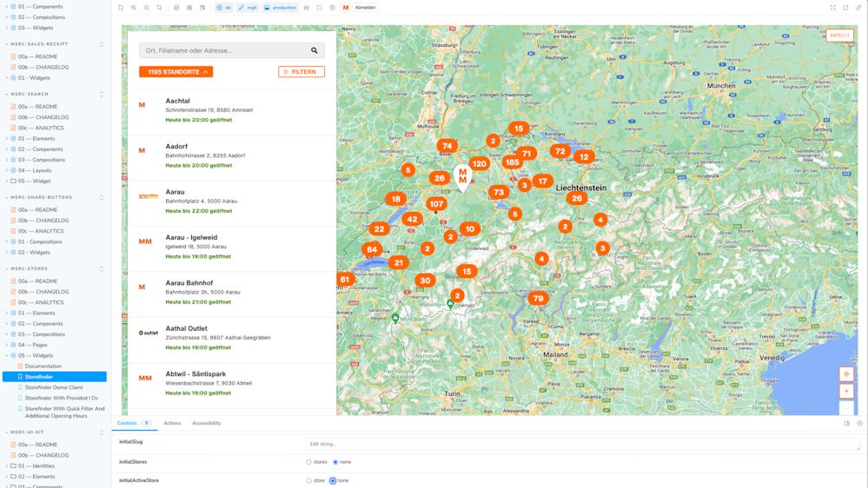Collapse the MSRC-STORES section

coord(29,268)
